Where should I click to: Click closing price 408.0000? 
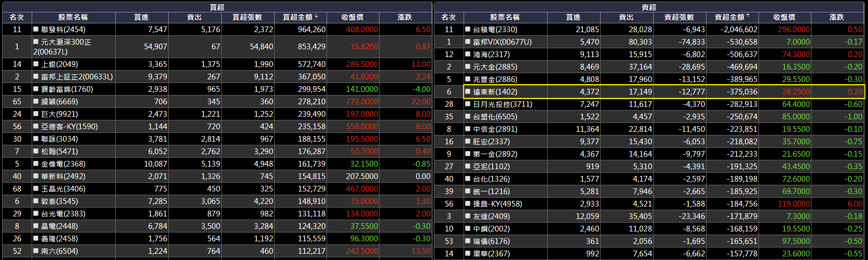[362, 30]
